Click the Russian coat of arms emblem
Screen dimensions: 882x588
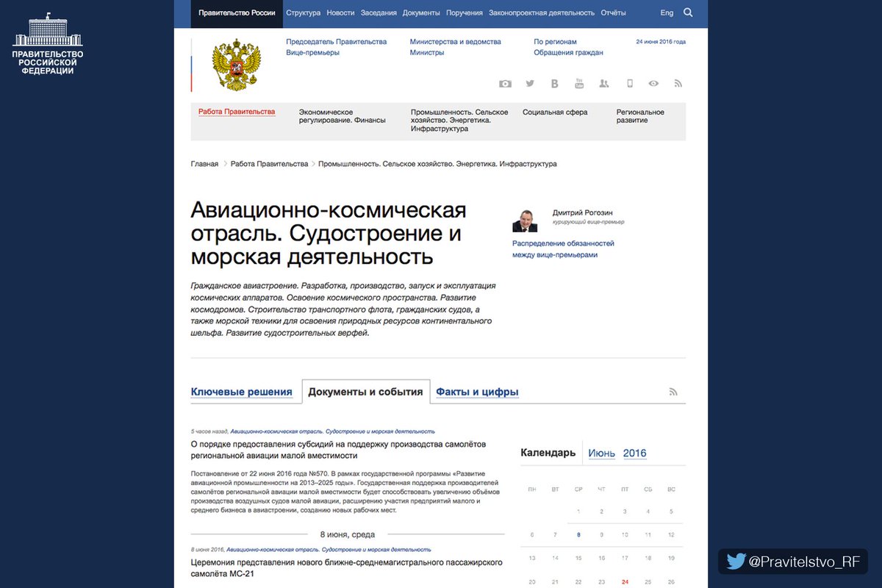(237, 65)
